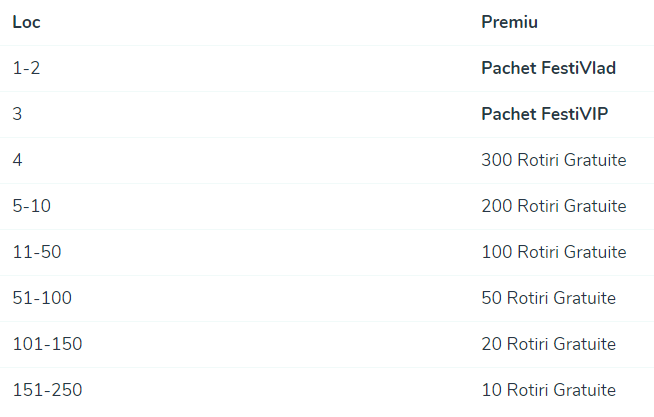Click the 101-150 rank cell
This screenshot has height=417, width=654.
click(48, 344)
